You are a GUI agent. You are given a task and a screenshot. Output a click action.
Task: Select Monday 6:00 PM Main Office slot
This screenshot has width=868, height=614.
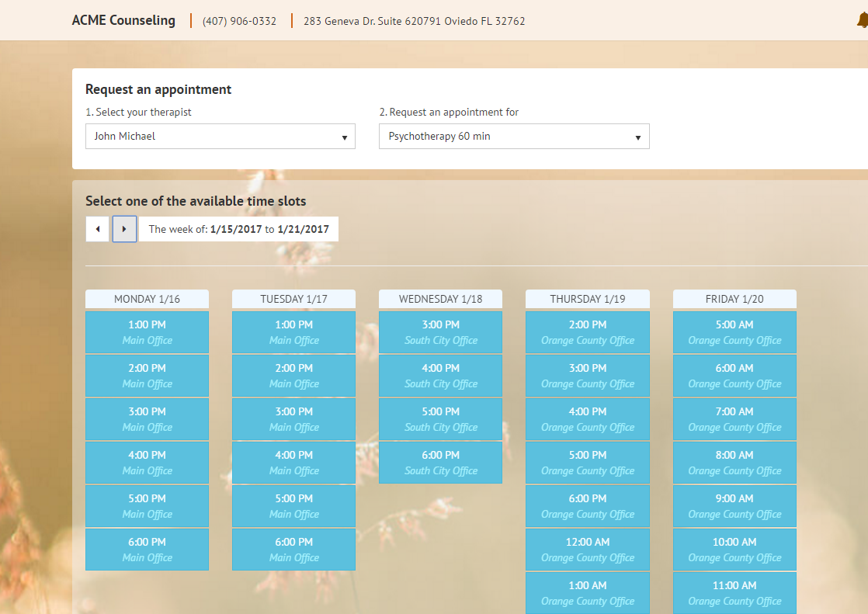point(147,550)
